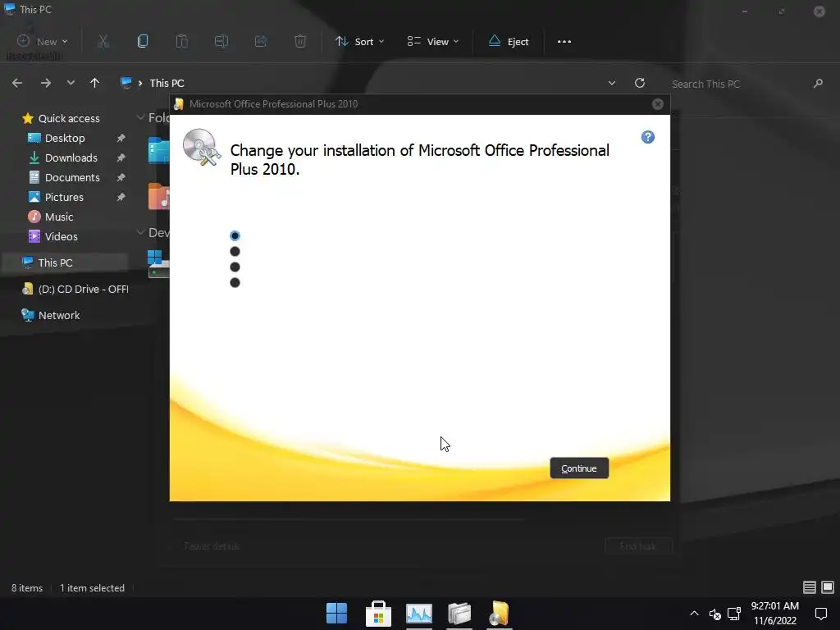Switch to details view in the status bar
Viewport: 840px width, 630px height.
pos(810,587)
